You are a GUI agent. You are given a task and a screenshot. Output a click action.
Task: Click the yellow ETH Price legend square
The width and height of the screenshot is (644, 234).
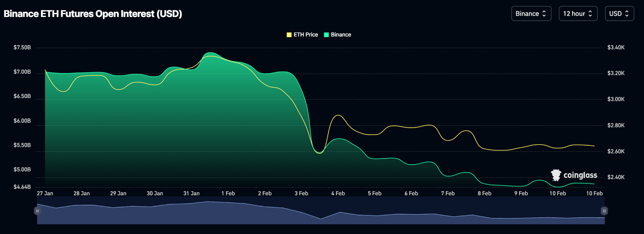pos(289,35)
